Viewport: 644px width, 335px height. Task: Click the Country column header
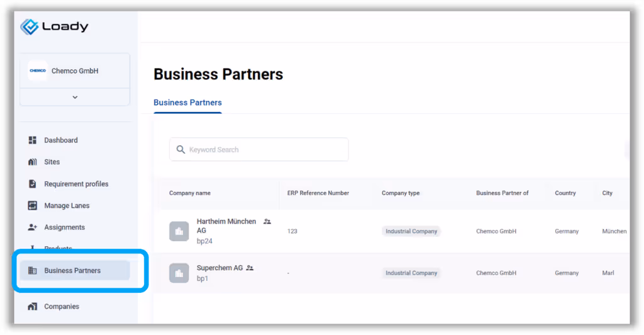pyautogui.click(x=565, y=193)
